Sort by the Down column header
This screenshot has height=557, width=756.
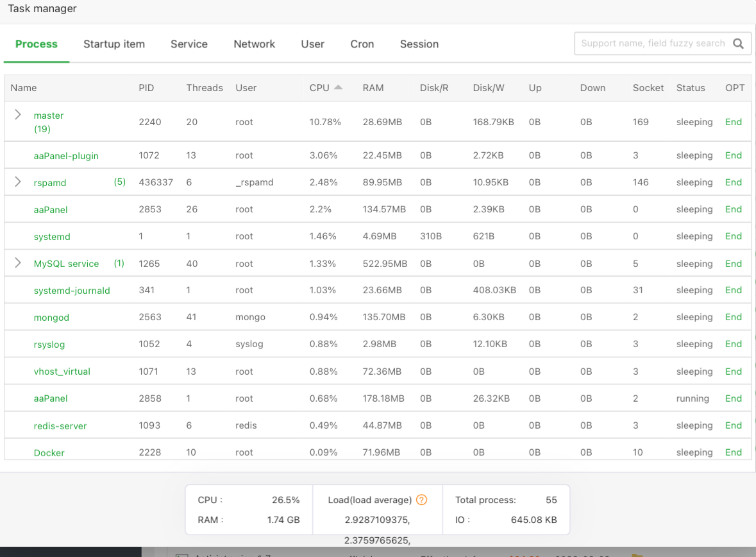coord(592,88)
